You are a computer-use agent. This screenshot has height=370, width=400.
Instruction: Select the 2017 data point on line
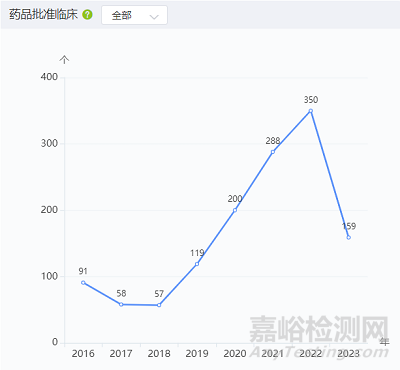point(121,304)
